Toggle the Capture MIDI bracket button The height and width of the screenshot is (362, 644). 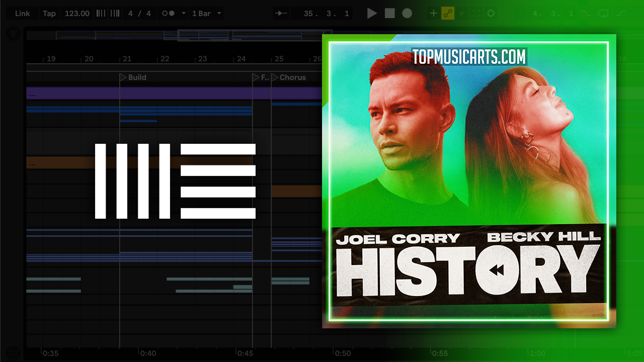(476, 14)
